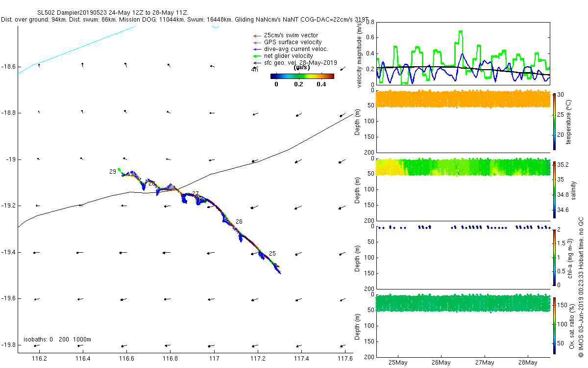Click the velocity magnitude plot peak
588x368 pixels.
[x=461, y=31]
